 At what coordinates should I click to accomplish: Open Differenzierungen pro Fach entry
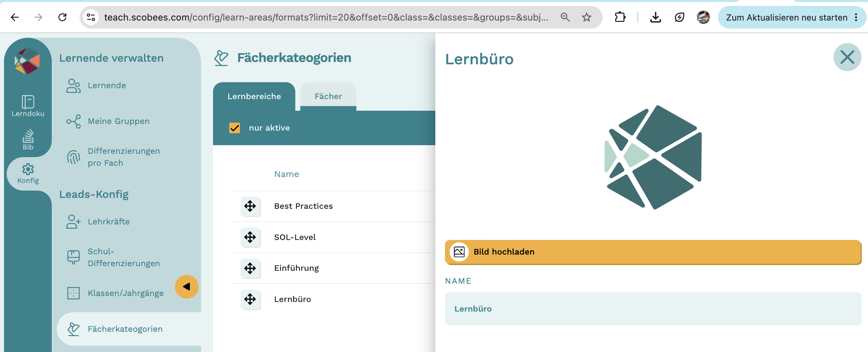(113, 157)
